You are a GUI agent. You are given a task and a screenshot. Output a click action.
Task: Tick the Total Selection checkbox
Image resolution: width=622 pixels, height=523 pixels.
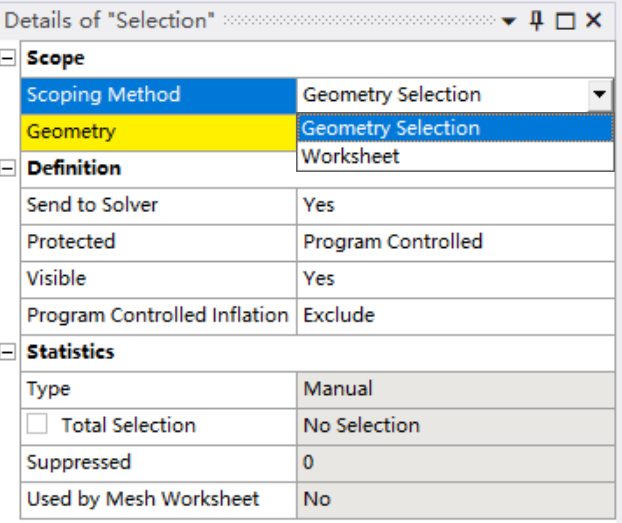coord(37,425)
